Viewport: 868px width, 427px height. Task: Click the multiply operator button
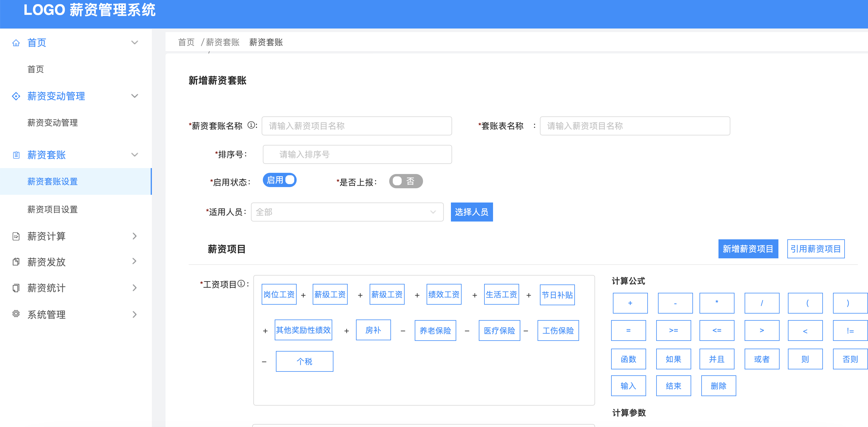point(717,303)
